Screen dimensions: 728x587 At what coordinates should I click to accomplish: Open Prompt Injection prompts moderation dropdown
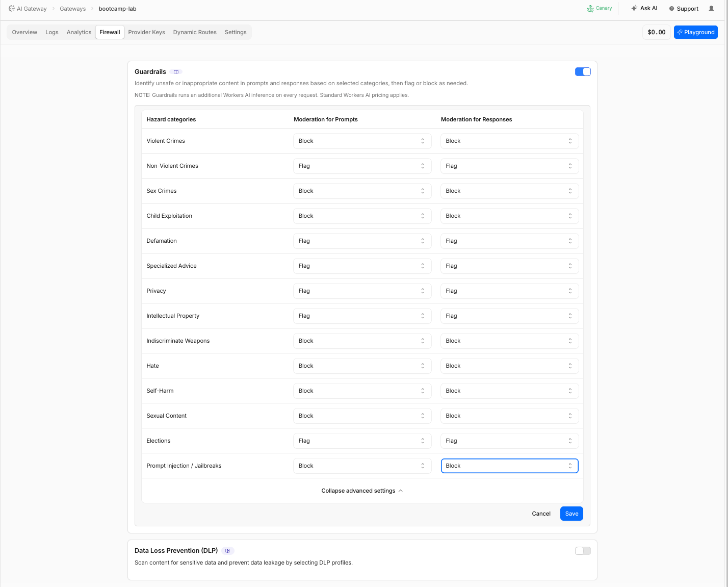coord(362,466)
